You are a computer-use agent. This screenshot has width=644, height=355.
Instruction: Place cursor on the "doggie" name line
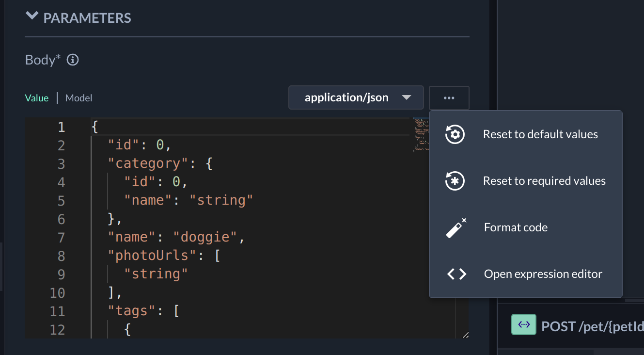209,237
